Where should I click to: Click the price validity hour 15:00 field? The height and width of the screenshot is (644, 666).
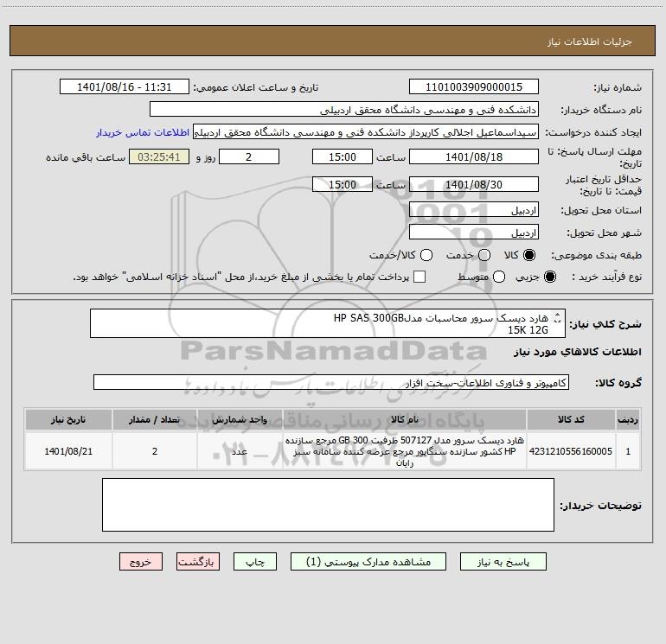click(343, 184)
